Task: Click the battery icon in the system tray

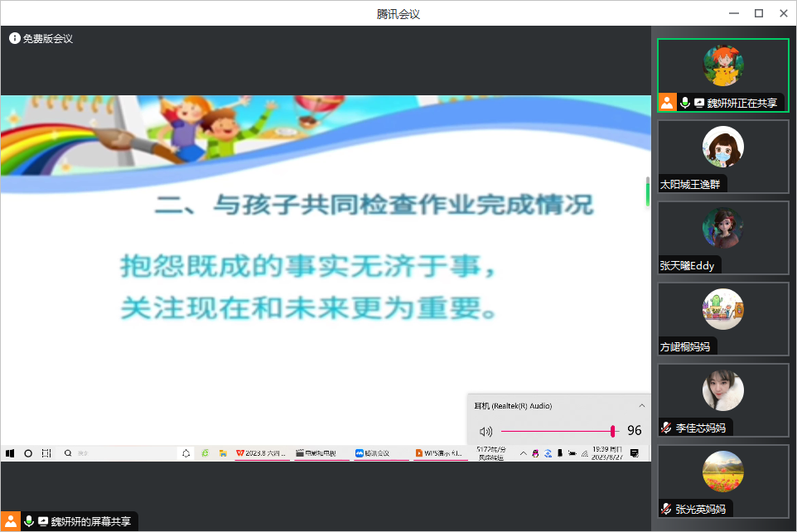Action: (572, 453)
